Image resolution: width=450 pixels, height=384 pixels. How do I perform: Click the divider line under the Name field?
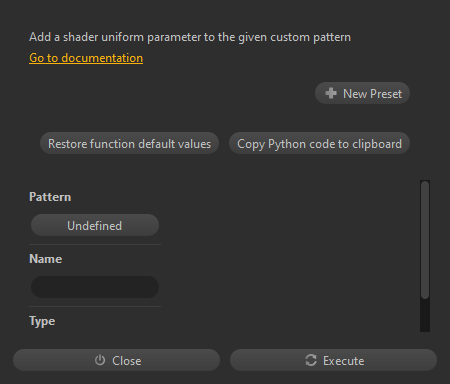[x=95, y=306]
